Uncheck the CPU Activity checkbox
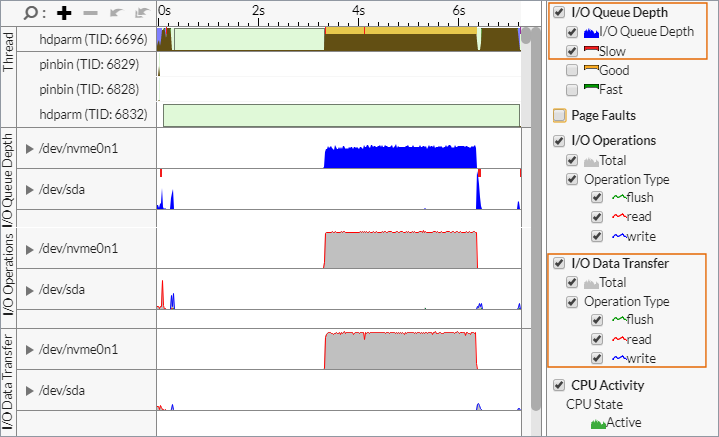 [559, 384]
